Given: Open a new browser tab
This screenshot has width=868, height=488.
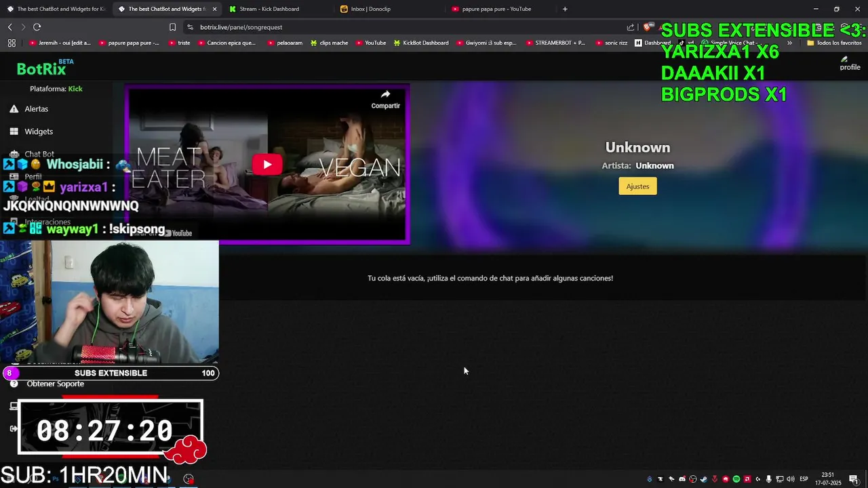Looking at the screenshot, I should (565, 9).
